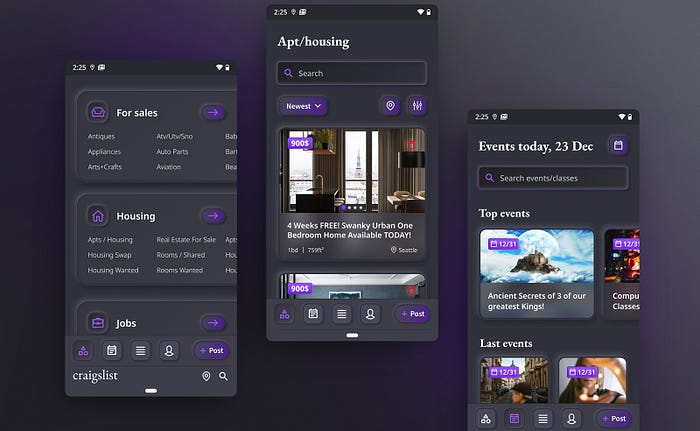700x431 pixels.
Task: Tap calendar tab icon in left phone
Action: [x=112, y=351]
